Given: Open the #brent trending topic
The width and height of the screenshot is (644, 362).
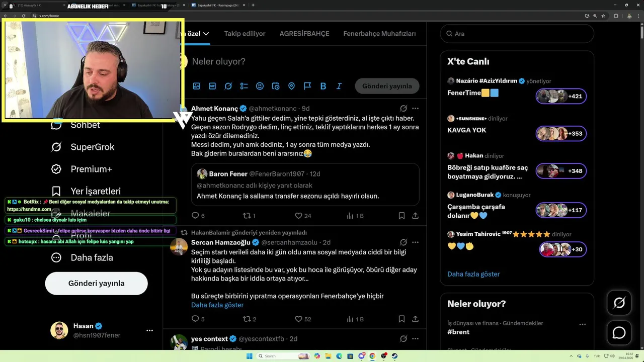Looking at the screenshot, I should pyautogui.click(x=458, y=332).
